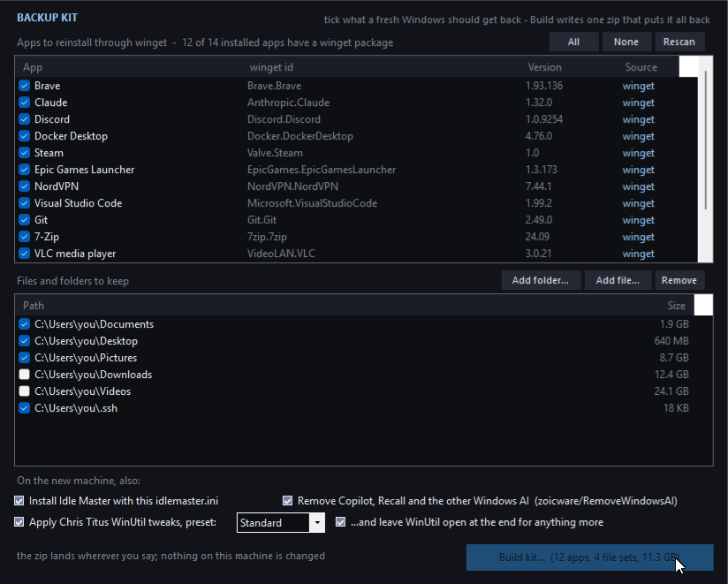Uncheck the Brave app checkbox

(24, 86)
